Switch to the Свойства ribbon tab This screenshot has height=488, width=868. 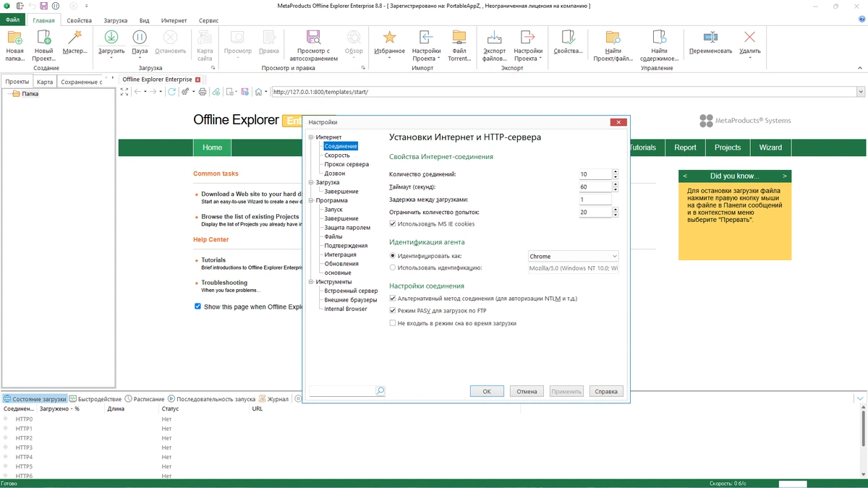(x=79, y=20)
